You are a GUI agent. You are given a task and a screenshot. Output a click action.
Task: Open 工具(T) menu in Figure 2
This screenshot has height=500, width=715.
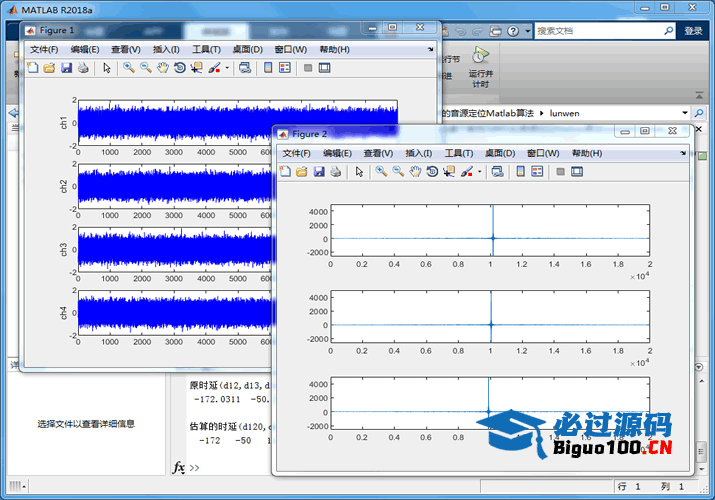[458, 153]
